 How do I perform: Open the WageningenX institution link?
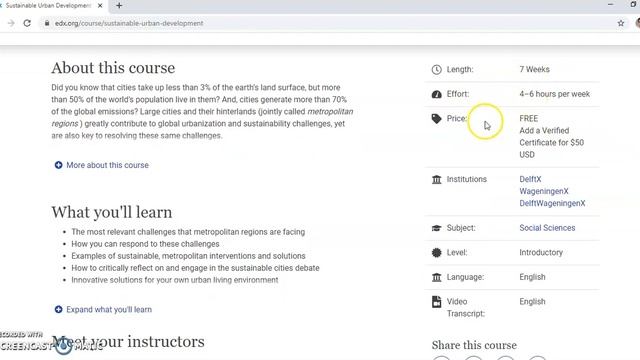pos(544,191)
